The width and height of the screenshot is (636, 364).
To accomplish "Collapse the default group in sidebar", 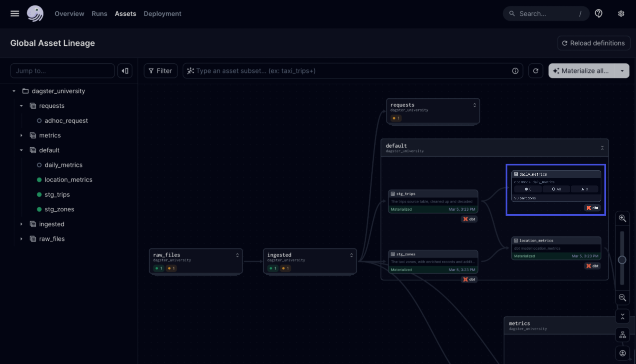I will 21,150.
